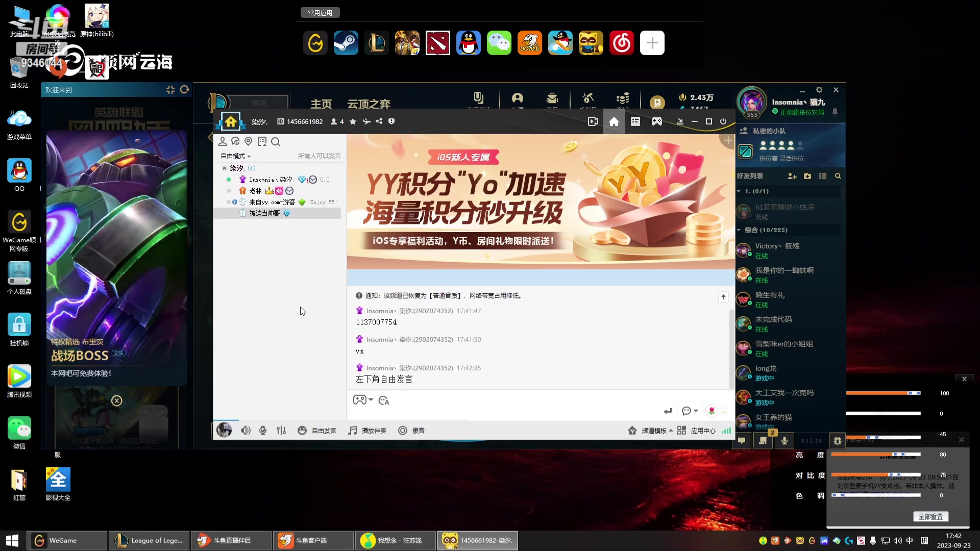
Task: Send a flower gift icon
Action: [712, 411]
